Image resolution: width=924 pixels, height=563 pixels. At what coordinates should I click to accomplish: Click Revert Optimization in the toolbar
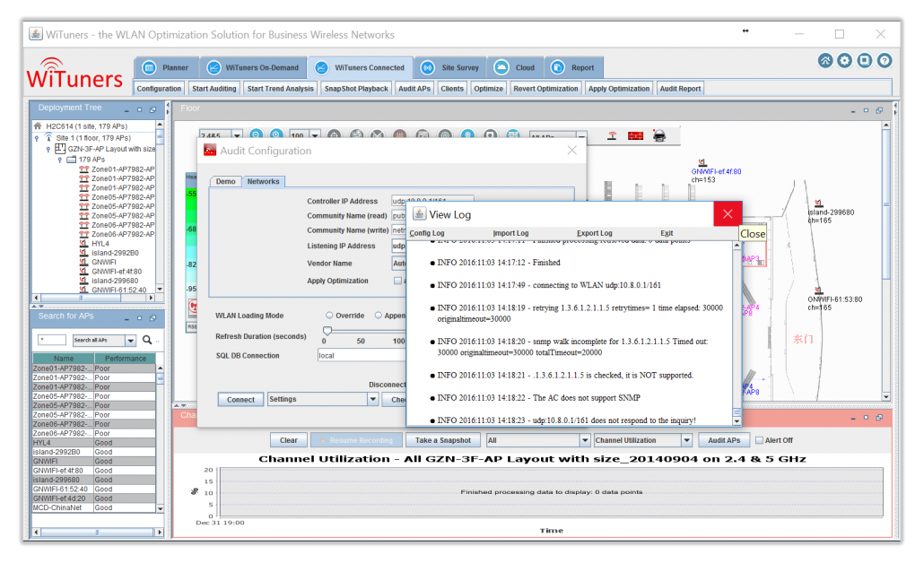point(545,89)
